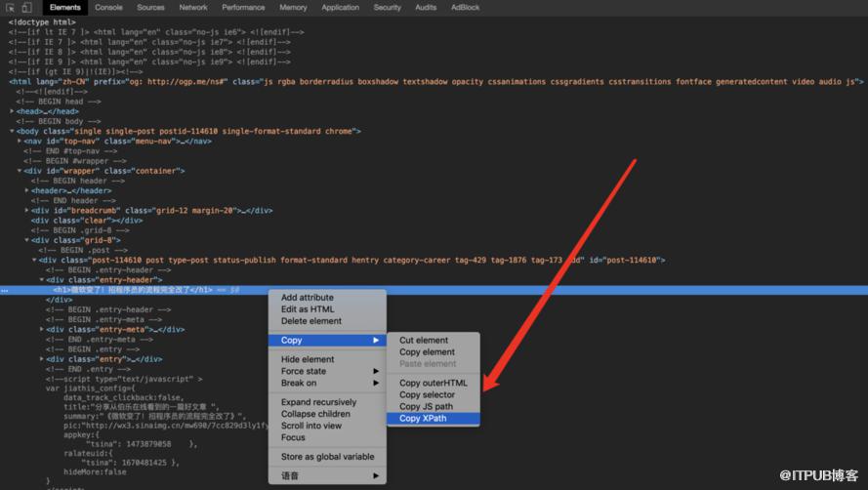Choose Focus in context menu
The image size is (868, 490).
click(x=327, y=437)
